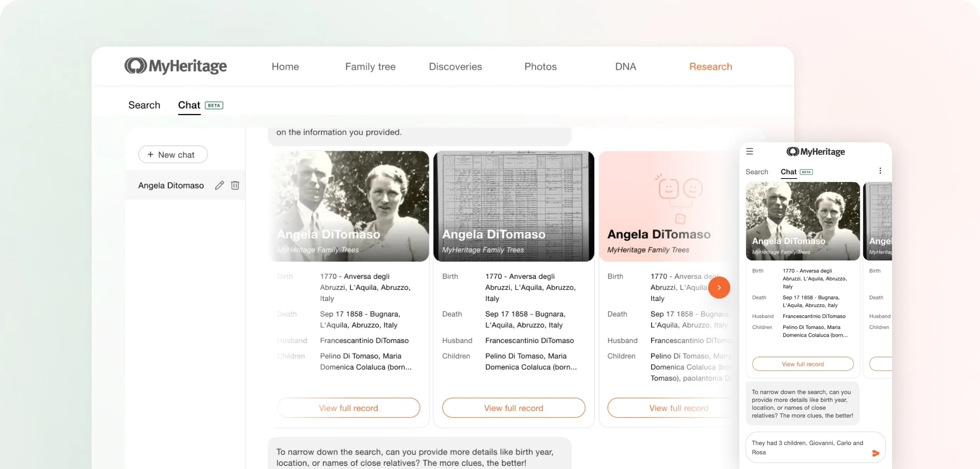Go to the Family tree menu

(370, 67)
